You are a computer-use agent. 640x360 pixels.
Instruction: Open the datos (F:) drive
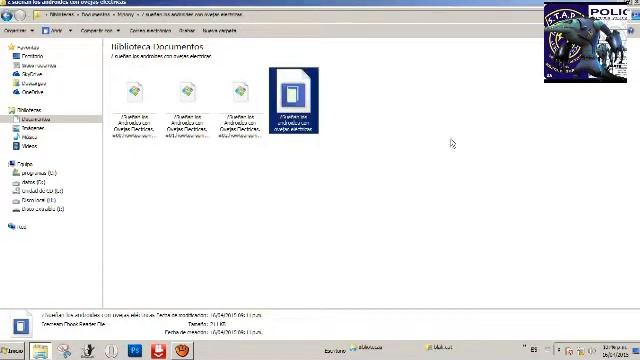click(x=29, y=182)
